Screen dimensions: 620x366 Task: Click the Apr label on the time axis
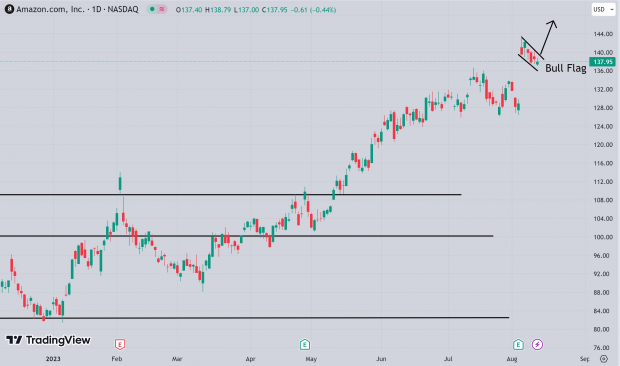coord(250,359)
